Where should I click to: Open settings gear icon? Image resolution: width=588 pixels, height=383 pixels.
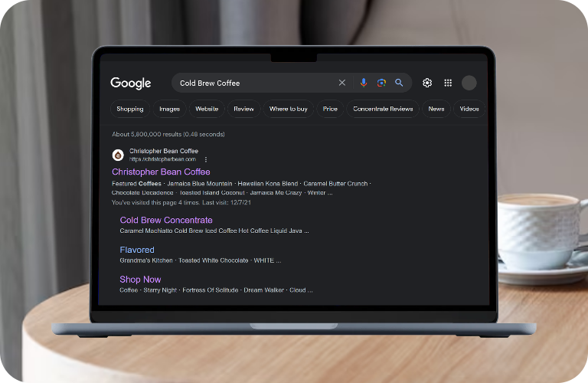point(427,83)
